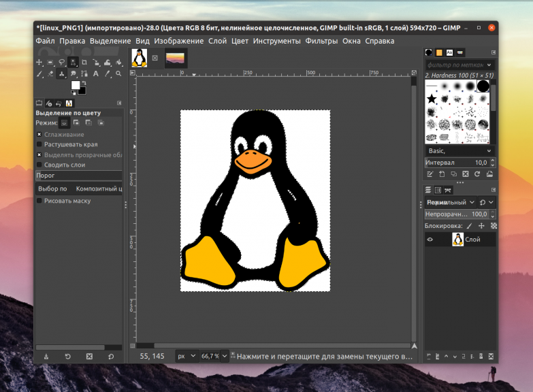Switch to the sunset landscape image tab

(176, 58)
